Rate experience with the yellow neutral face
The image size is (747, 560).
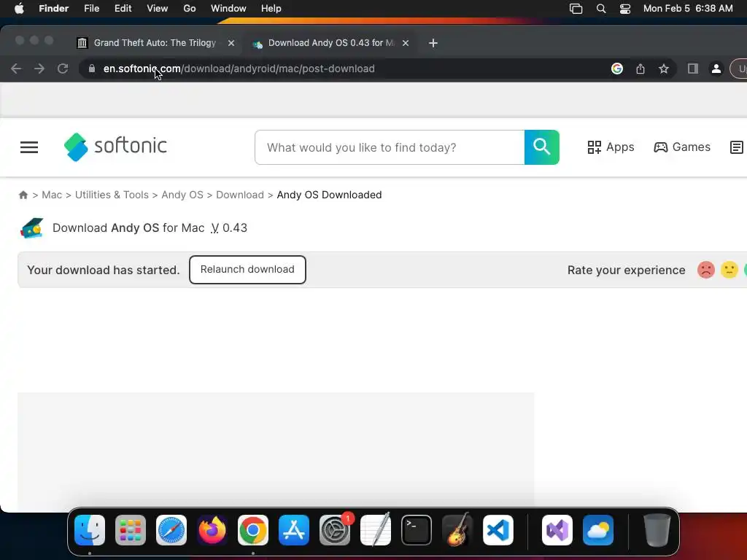click(729, 270)
